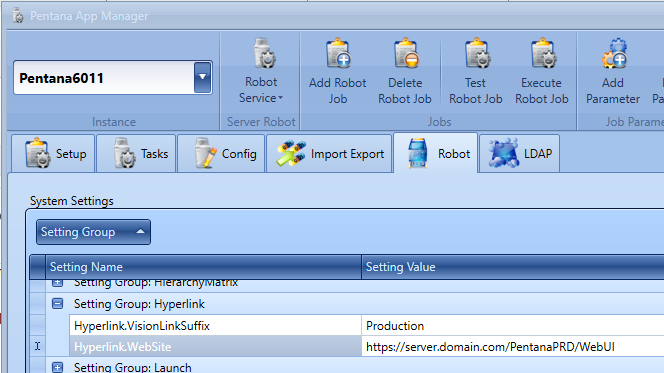The image size is (664, 373).
Task: Open the Config tab
Action: pos(221,154)
